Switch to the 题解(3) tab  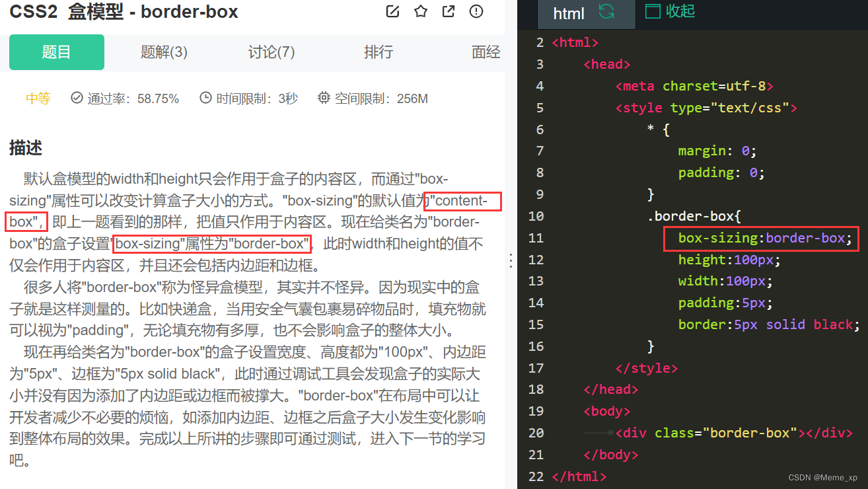click(x=164, y=52)
